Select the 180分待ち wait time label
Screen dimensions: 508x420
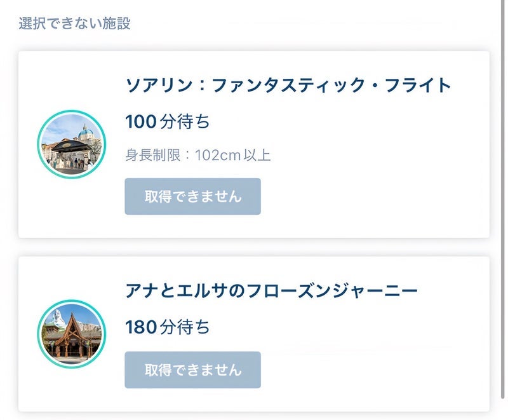click(168, 328)
